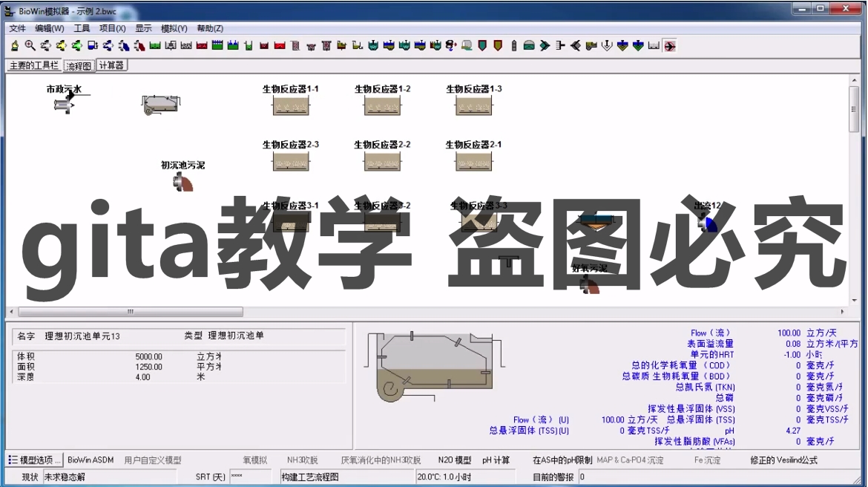Choose the green bioreactor toolbar icon
Screen dimensions: 868x487
pyautogui.click(x=155, y=46)
